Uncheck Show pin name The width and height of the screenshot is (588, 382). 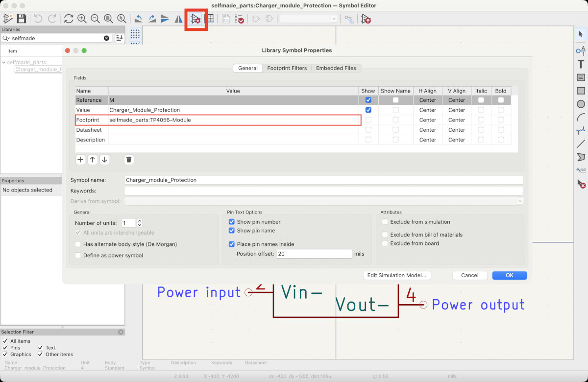[232, 231]
